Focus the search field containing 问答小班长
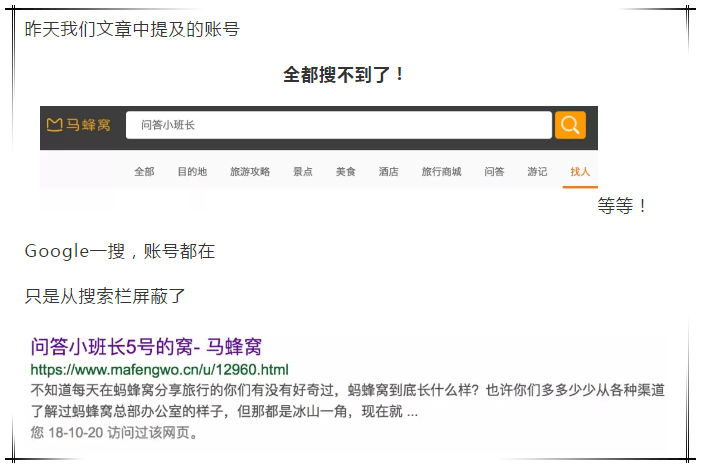701x468 pixels. pos(338,125)
